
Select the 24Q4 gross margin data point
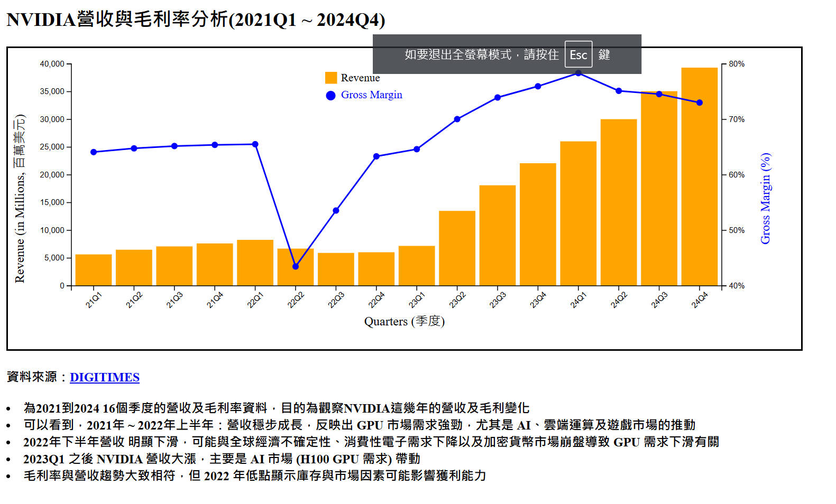[700, 102]
